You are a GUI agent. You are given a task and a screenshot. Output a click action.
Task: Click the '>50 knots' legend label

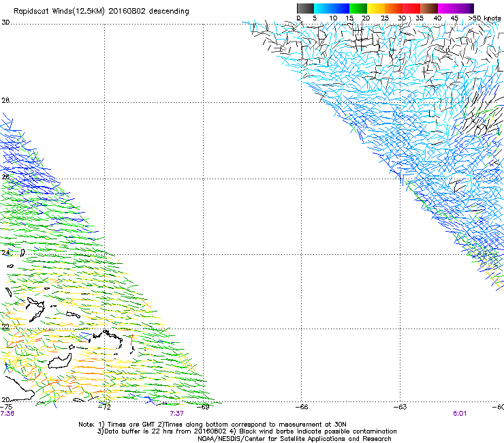pos(484,18)
